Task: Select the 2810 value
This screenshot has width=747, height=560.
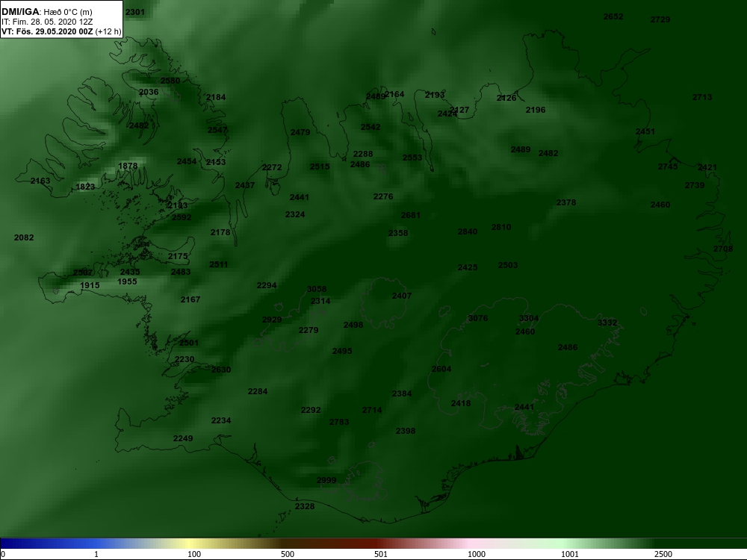Action: click(501, 227)
